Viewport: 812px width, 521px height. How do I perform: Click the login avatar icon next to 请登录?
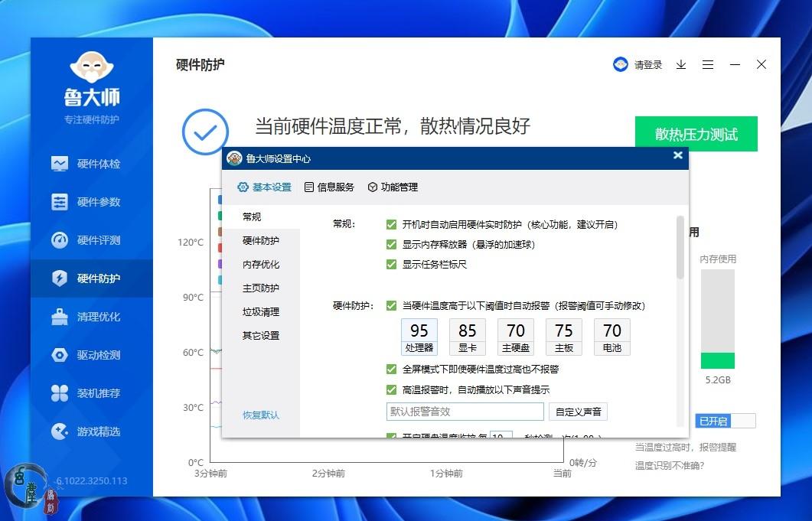click(621, 64)
